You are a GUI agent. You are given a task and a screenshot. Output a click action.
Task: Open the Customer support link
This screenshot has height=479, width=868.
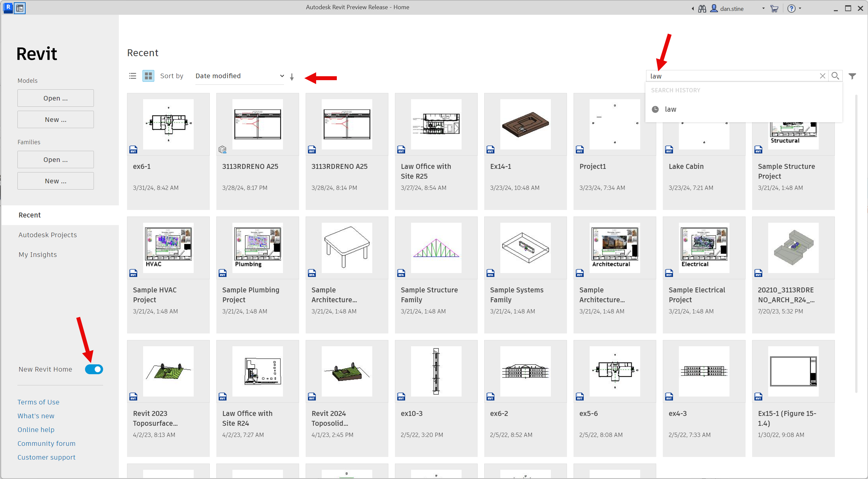click(47, 457)
